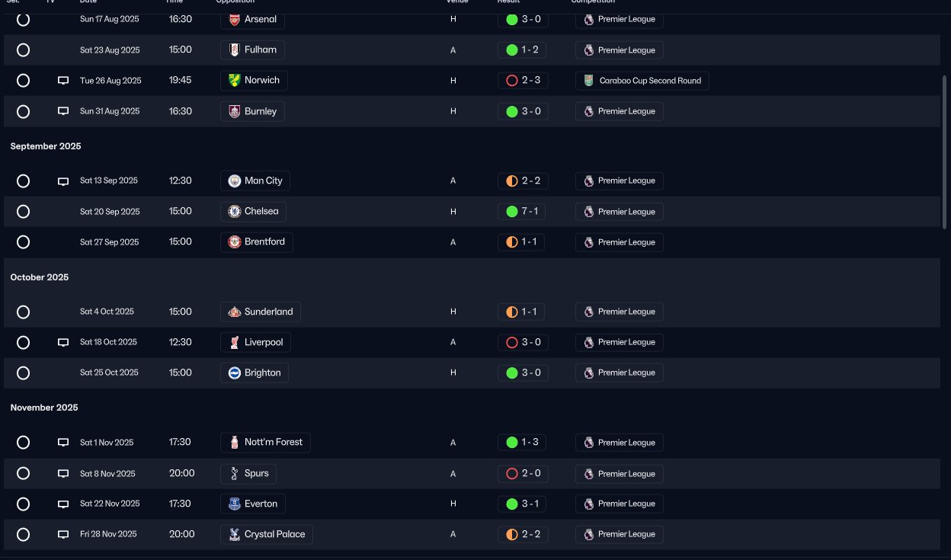
Task: Click the Man City club crest
Action: [235, 181]
